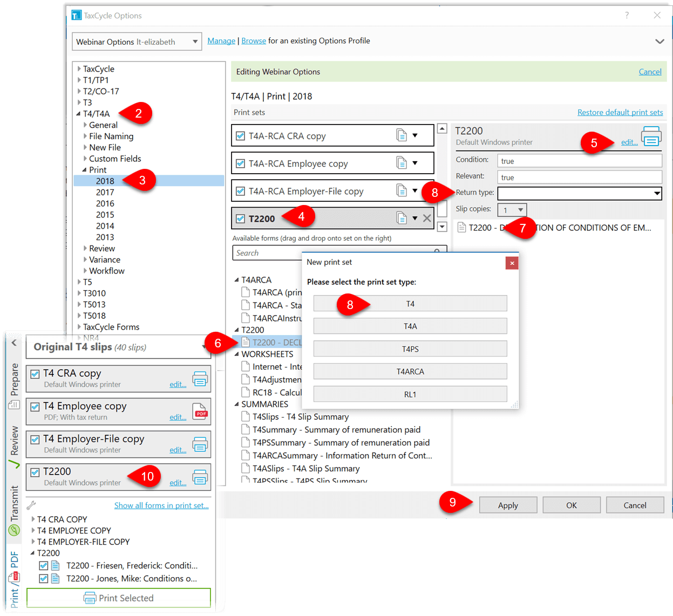Toggle the T4 CRA copy checkbox
Image resolution: width=673 pixels, height=616 pixels.
click(x=35, y=374)
